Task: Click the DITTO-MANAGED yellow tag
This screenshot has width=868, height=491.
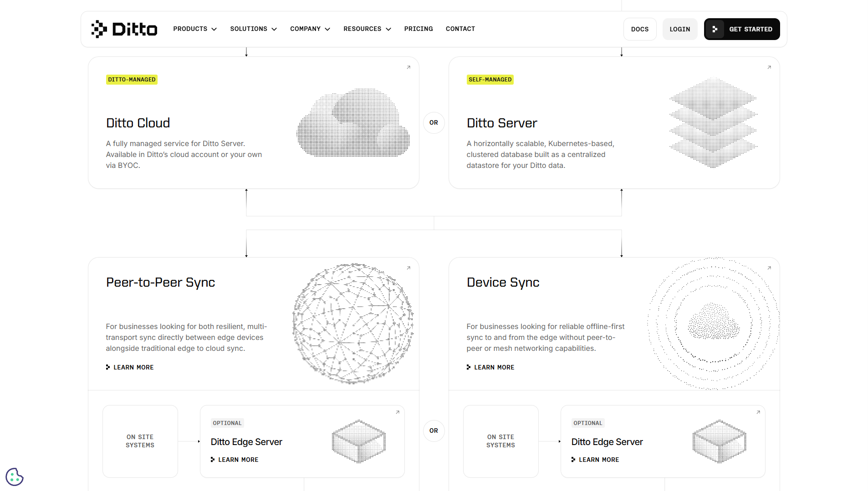Action: coord(132,80)
